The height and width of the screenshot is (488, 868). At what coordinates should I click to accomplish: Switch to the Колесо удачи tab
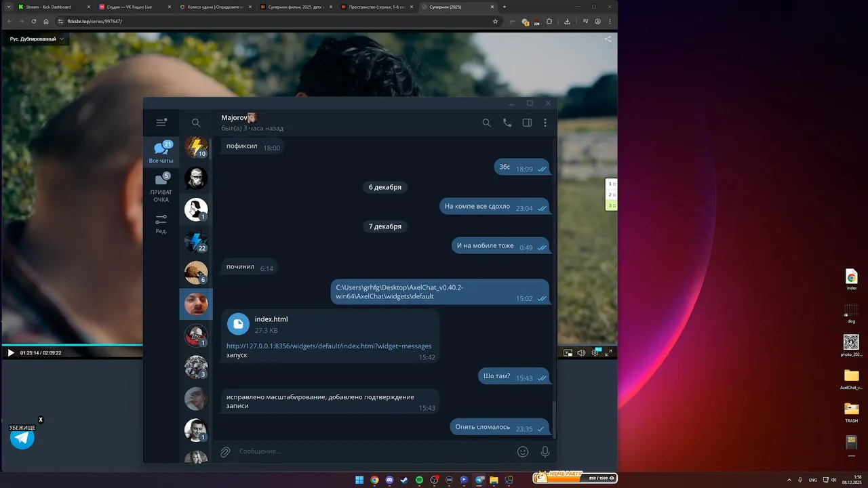click(x=215, y=7)
